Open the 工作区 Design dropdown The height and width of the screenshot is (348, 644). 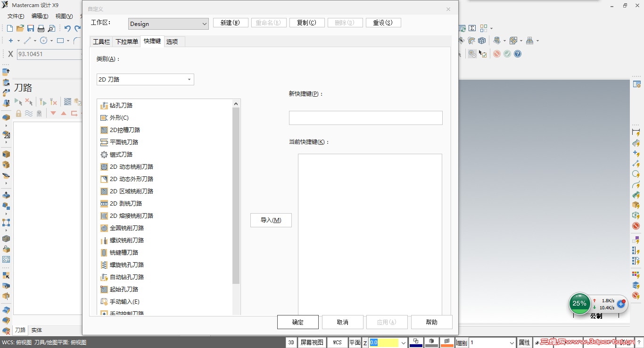tap(168, 24)
